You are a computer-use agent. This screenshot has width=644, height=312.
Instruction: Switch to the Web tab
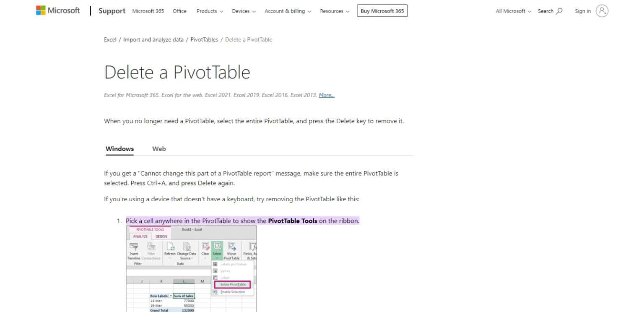pos(159,149)
